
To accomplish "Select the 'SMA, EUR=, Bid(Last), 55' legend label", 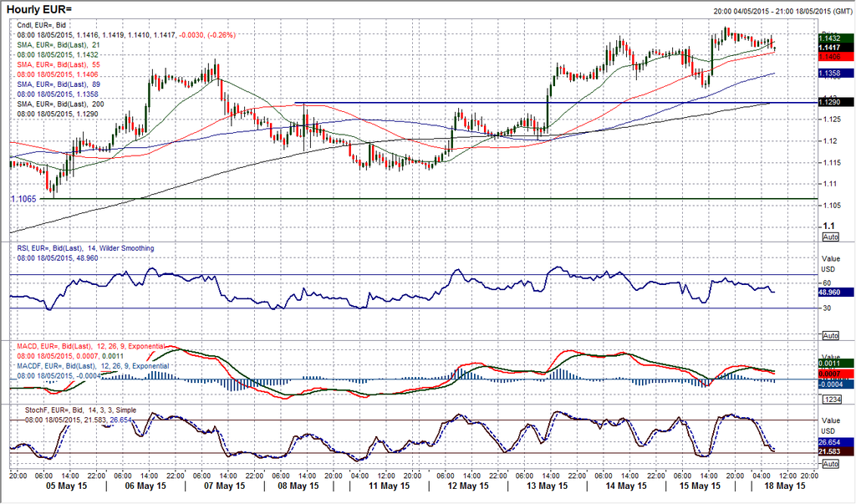I will [x=59, y=64].
